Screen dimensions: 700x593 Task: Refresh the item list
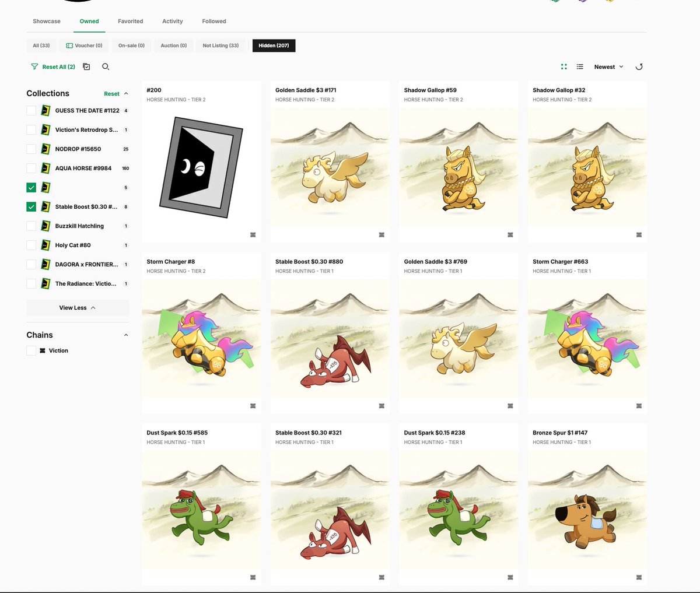click(639, 67)
